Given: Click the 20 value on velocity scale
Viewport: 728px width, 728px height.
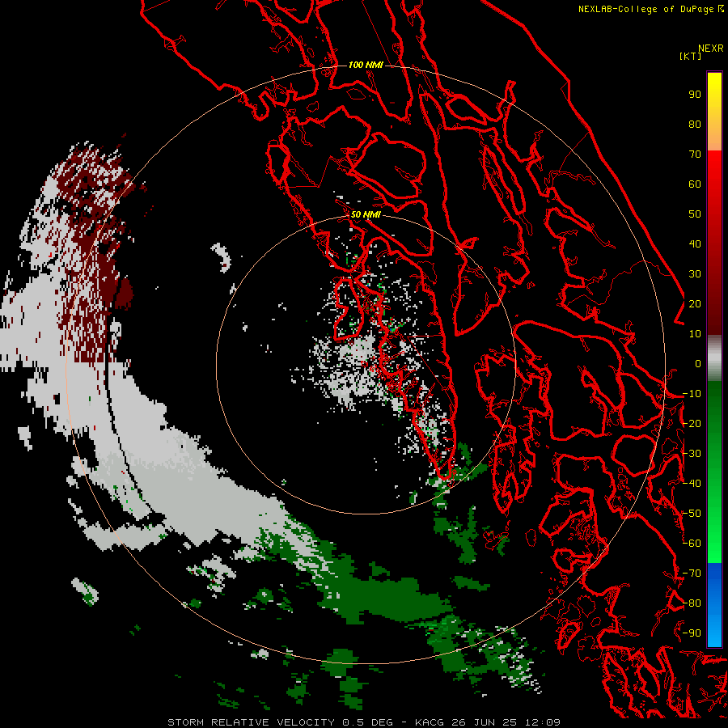Looking at the screenshot, I should pos(695,304).
